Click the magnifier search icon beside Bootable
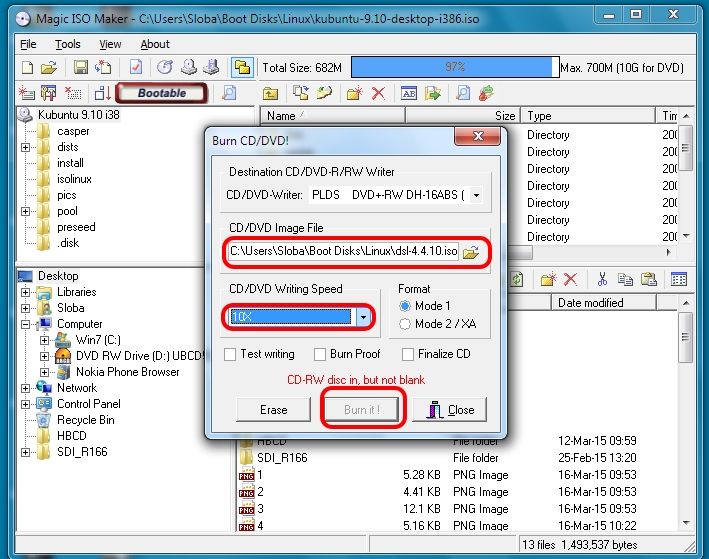The image size is (709, 559). click(229, 93)
